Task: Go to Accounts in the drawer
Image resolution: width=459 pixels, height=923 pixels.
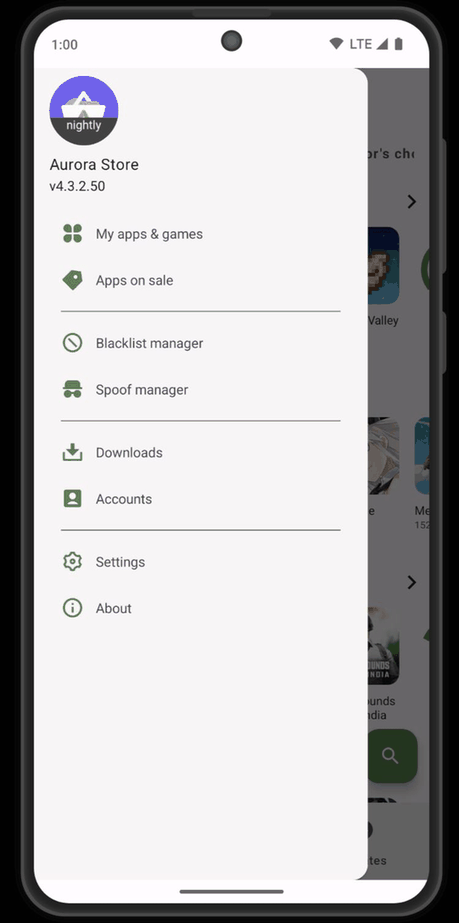Action: point(201,499)
